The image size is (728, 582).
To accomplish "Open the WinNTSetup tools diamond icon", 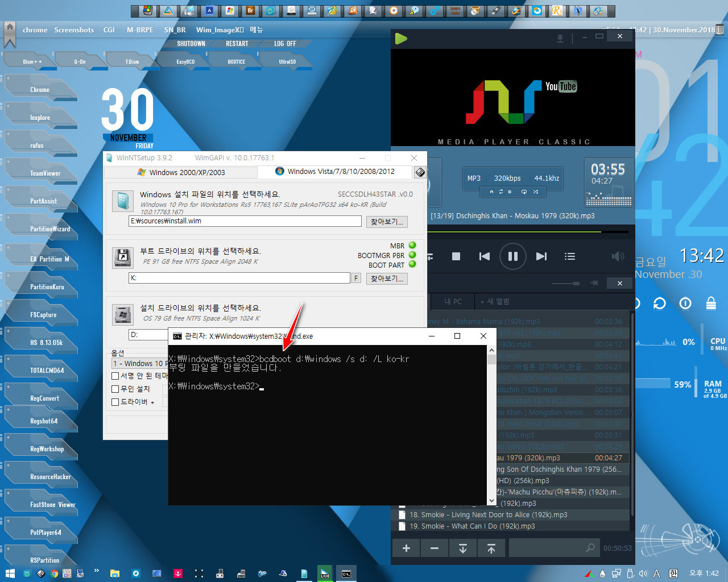I will 420,172.
